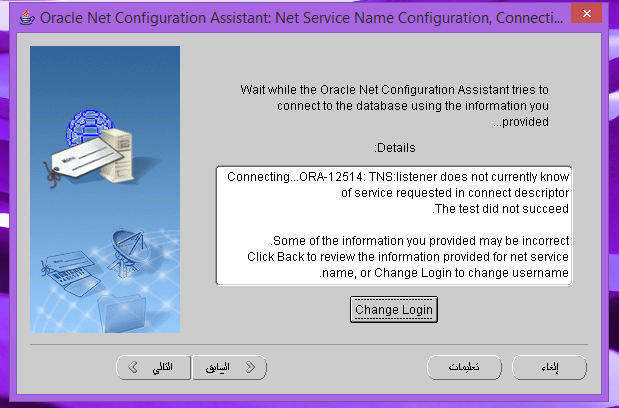The height and width of the screenshot is (408, 619).
Task: Click 'The test did not succeed' line
Action: click(x=500, y=209)
